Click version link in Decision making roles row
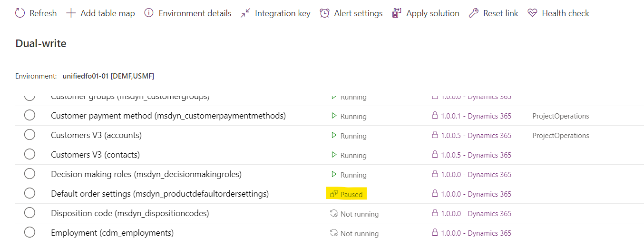Screen dimensions: 644x239 click(x=476, y=175)
